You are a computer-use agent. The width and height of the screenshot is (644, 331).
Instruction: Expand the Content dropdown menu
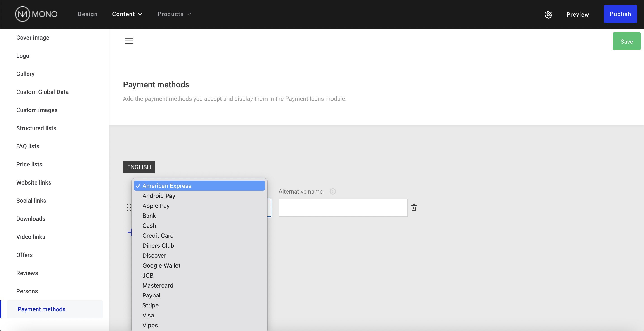pos(127,14)
